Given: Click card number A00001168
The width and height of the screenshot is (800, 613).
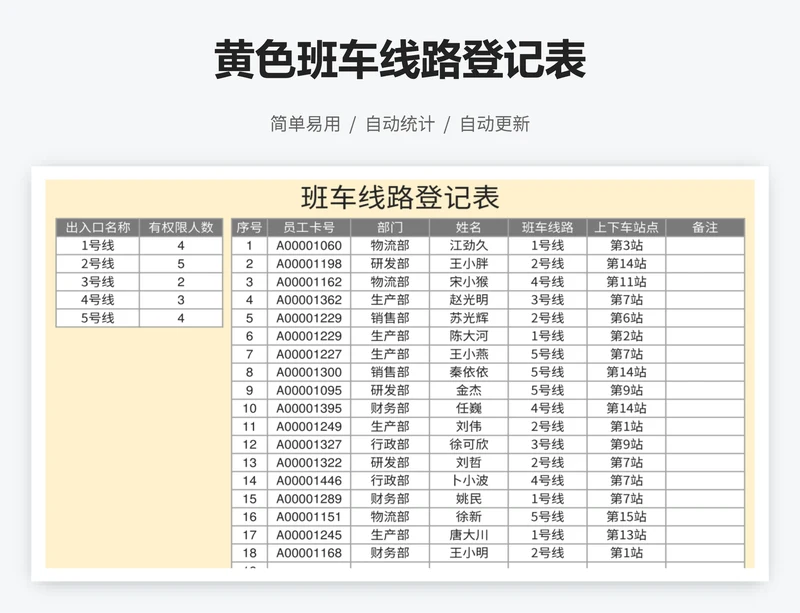Looking at the screenshot, I should [309, 553].
